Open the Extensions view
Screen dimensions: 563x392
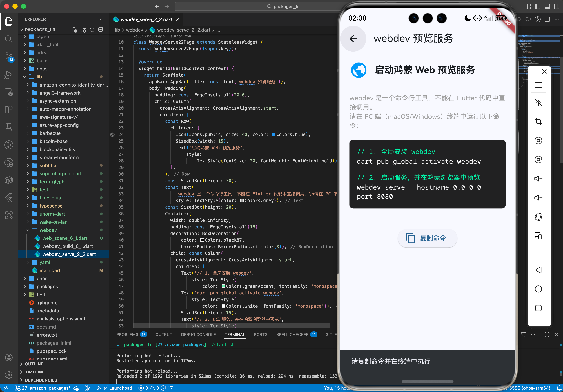(9, 109)
